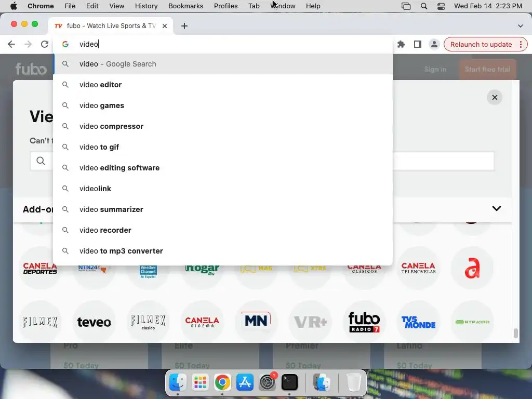Viewport: 532px width, 399px height.
Task: Select the Filmex channel logo
Action: coord(40,322)
